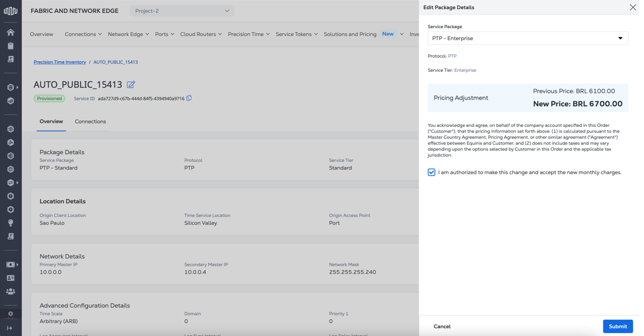Expand the sidebar with the arrow icon
Viewport: 644px width, 336px height.
pyautogui.click(x=10, y=328)
